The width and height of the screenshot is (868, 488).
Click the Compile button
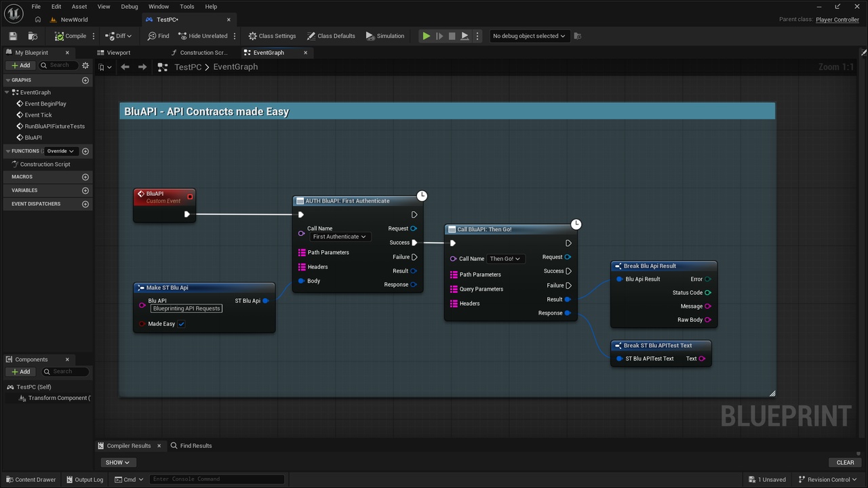click(x=71, y=36)
